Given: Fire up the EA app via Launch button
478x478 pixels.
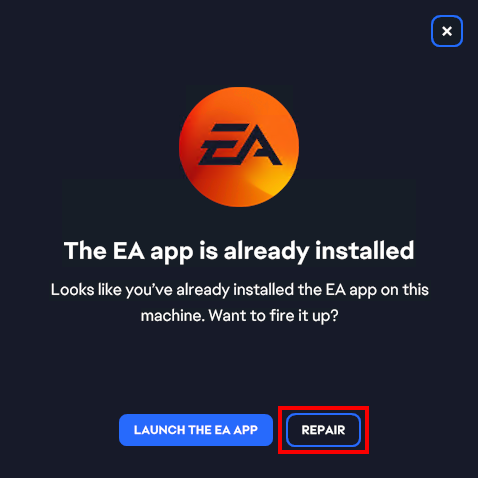Looking at the screenshot, I should click(x=196, y=430).
